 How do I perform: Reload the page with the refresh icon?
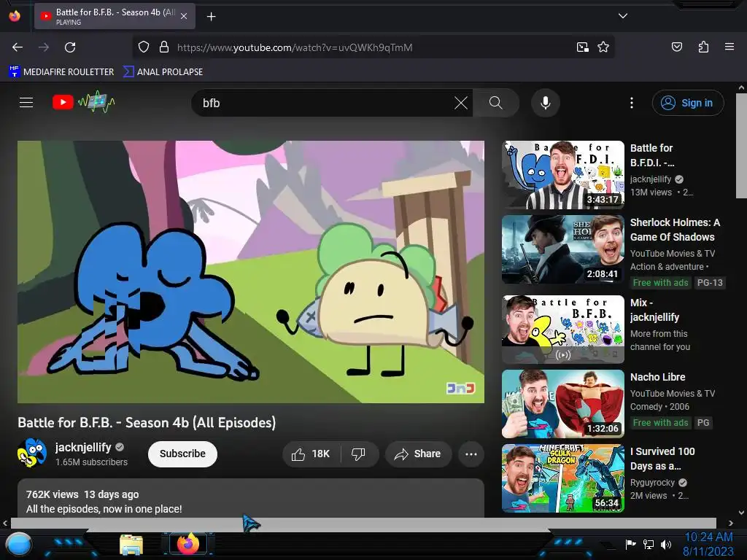point(70,47)
